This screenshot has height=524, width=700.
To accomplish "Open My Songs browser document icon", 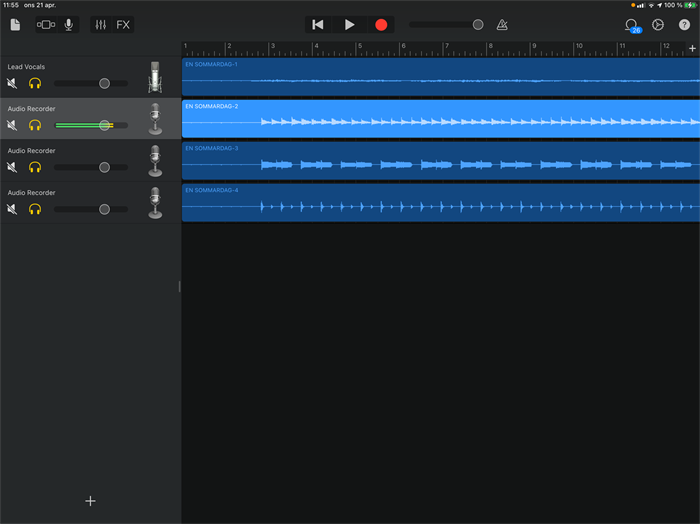I will [x=15, y=24].
